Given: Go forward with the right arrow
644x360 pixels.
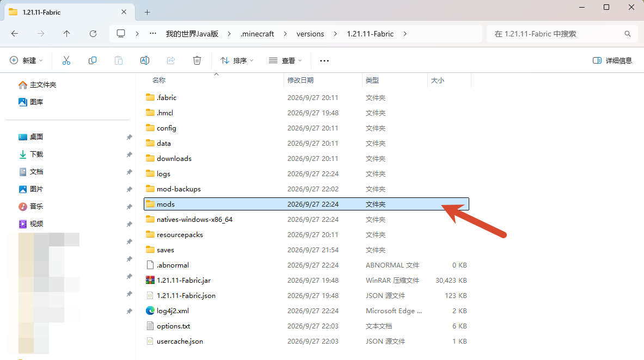Looking at the screenshot, I should click(41, 34).
